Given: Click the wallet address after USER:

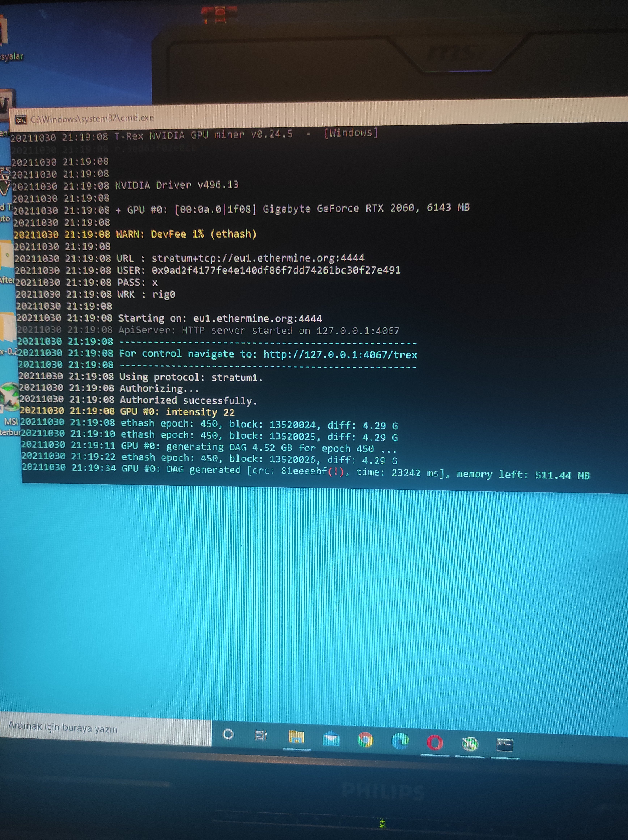Looking at the screenshot, I should (276, 270).
